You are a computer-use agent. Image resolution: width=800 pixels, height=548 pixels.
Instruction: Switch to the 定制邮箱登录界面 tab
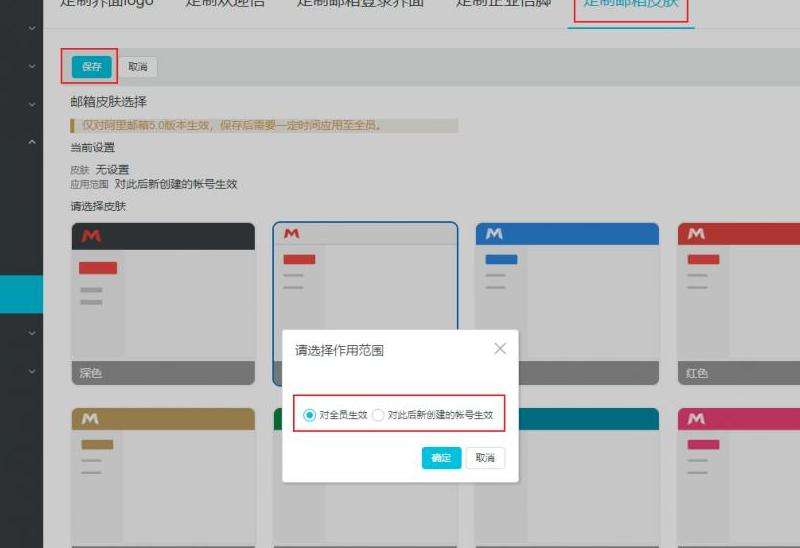tap(360, 3)
